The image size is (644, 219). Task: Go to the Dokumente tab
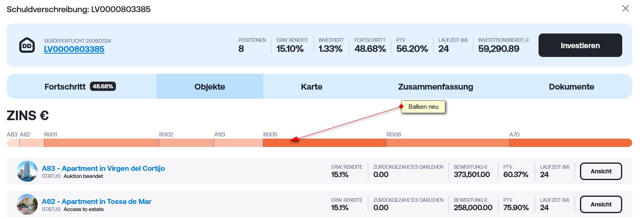coord(572,87)
